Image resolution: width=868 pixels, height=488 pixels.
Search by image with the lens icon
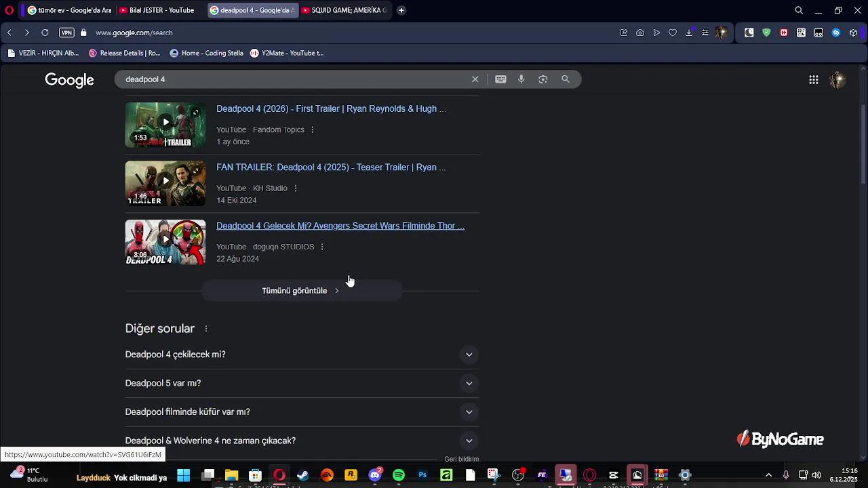pyautogui.click(x=543, y=79)
